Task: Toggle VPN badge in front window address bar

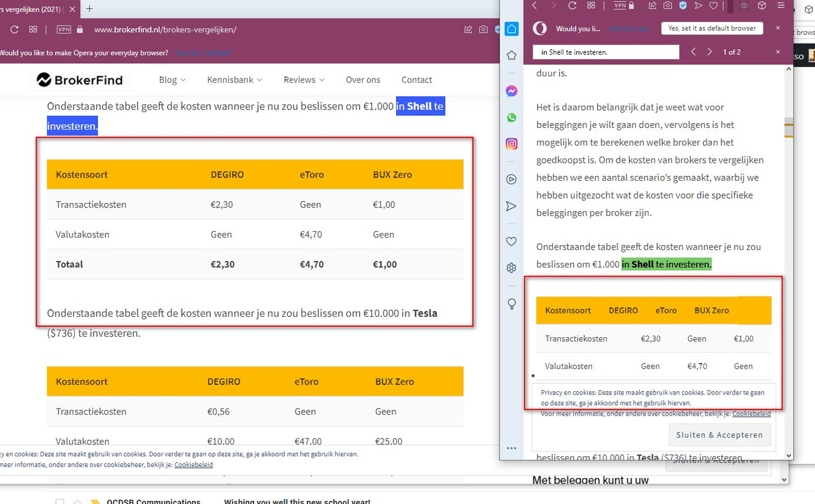Action: [620, 6]
